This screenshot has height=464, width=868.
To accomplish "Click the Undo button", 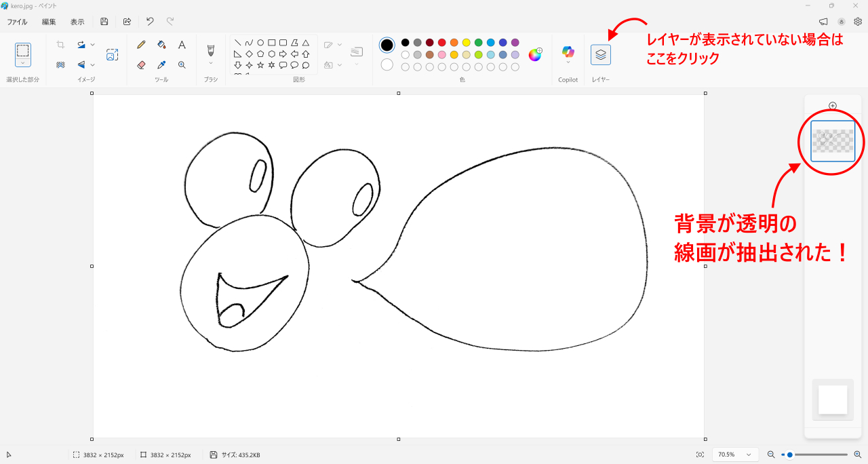I will point(150,22).
